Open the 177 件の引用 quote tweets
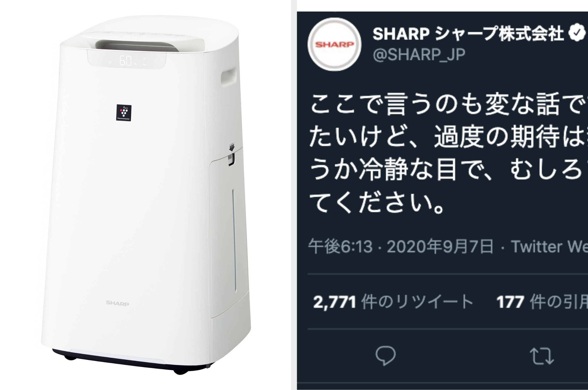This screenshot has width=588, height=390. (542, 302)
